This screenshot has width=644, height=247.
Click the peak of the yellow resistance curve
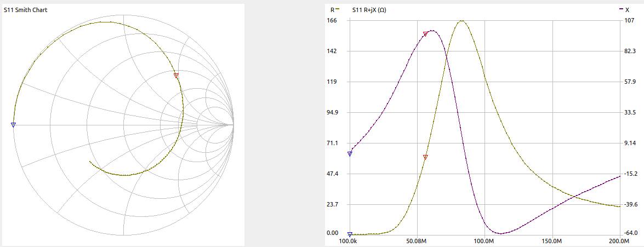(462, 21)
